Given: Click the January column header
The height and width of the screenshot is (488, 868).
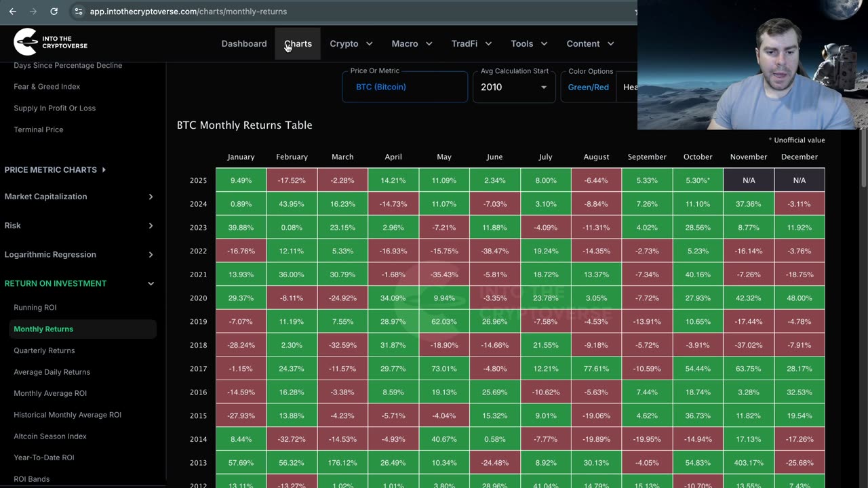Looking at the screenshot, I should pos(241,157).
